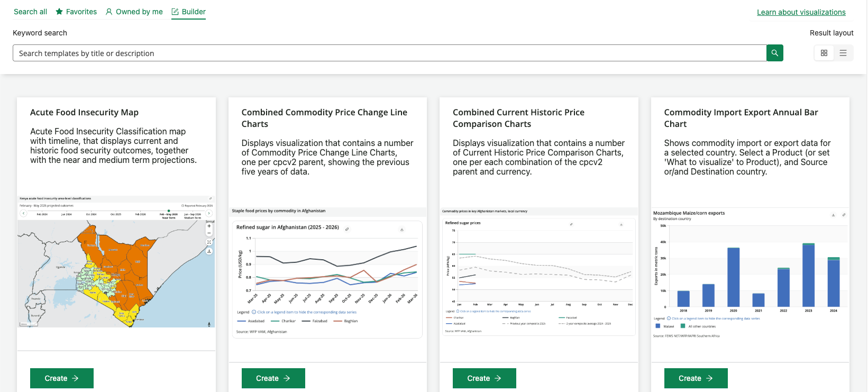Toggle Malawi legend swatch in exports chart
The width and height of the screenshot is (868, 392).
tap(658, 326)
